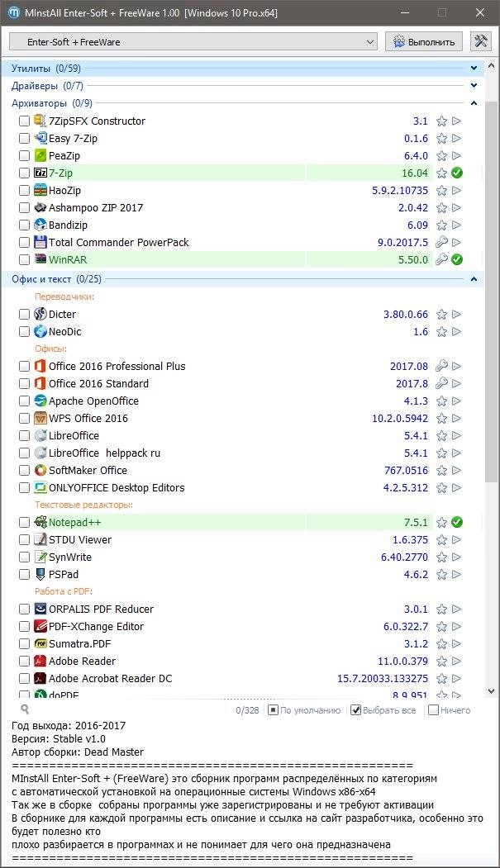500x868 pixels.
Task: Check the Adobe Acrobat Reader DC checkbox
Action: point(24,679)
